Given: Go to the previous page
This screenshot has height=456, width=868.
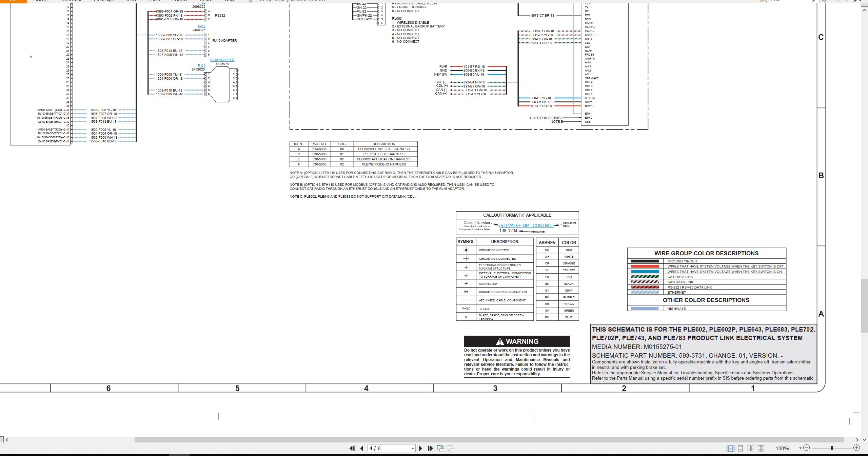Looking at the screenshot, I should 362,448.
